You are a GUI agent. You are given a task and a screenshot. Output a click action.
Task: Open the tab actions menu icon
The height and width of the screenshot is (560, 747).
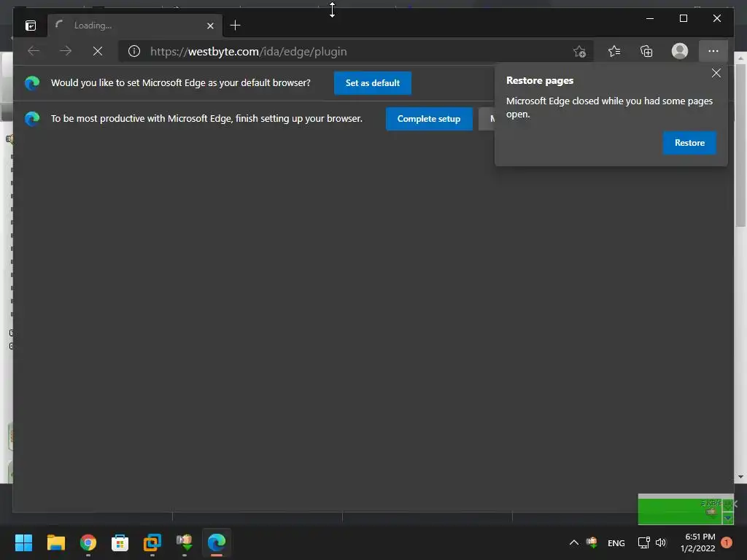(31, 26)
